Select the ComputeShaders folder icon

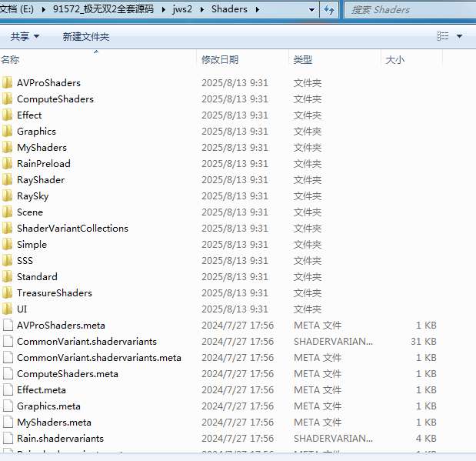pyautogui.click(x=8, y=99)
